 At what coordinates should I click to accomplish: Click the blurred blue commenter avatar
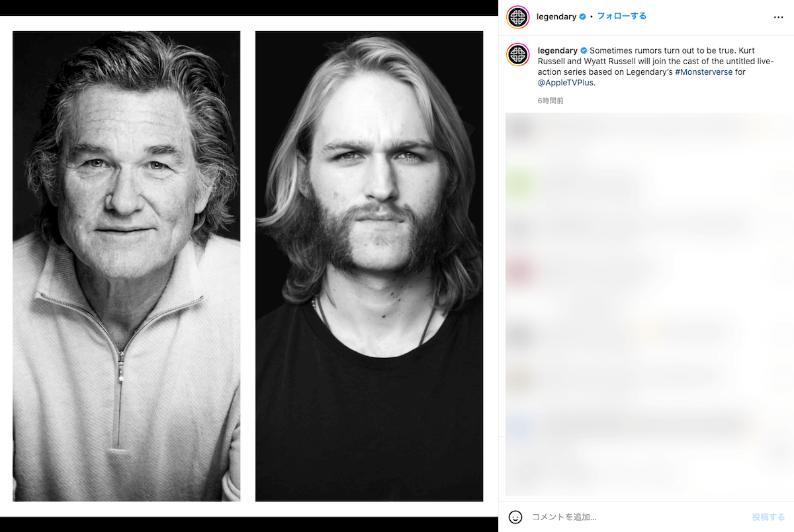(520, 424)
